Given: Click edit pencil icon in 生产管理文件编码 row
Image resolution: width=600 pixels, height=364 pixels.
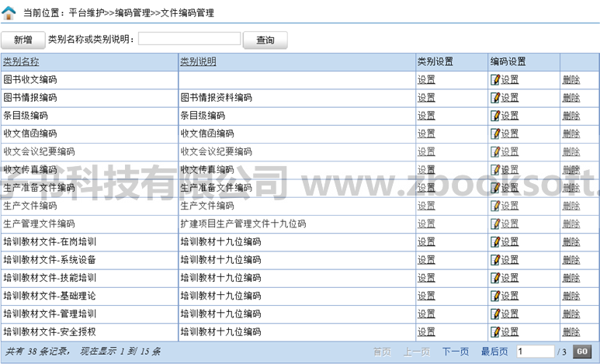Looking at the screenshot, I should point(495,224).
